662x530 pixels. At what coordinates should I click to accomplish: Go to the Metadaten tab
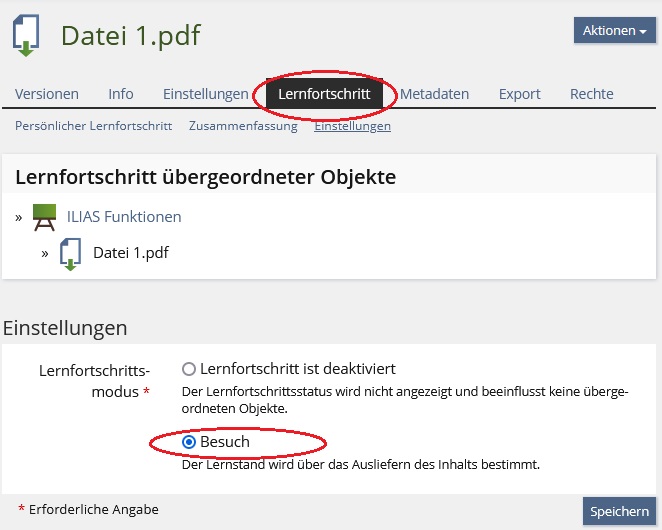434,94
